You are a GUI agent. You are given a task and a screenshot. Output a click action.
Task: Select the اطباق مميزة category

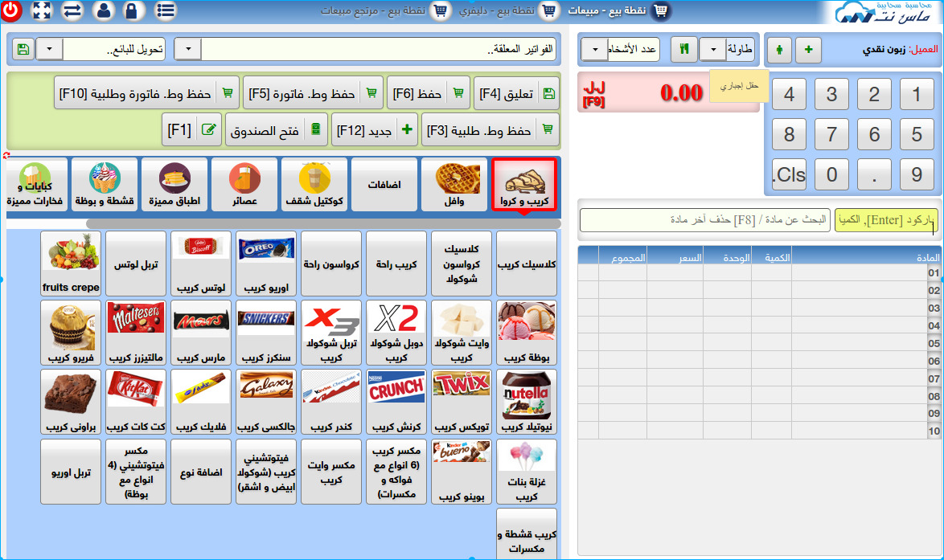pos(174,185)
